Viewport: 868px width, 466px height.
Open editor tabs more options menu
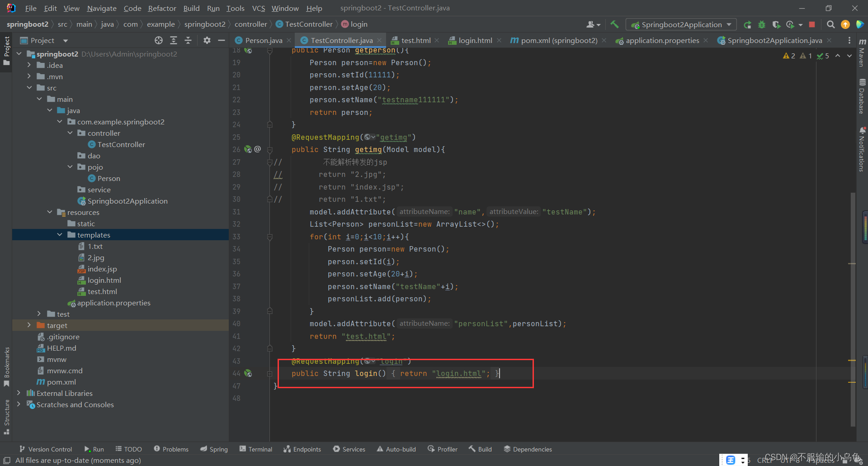[849, 40]
